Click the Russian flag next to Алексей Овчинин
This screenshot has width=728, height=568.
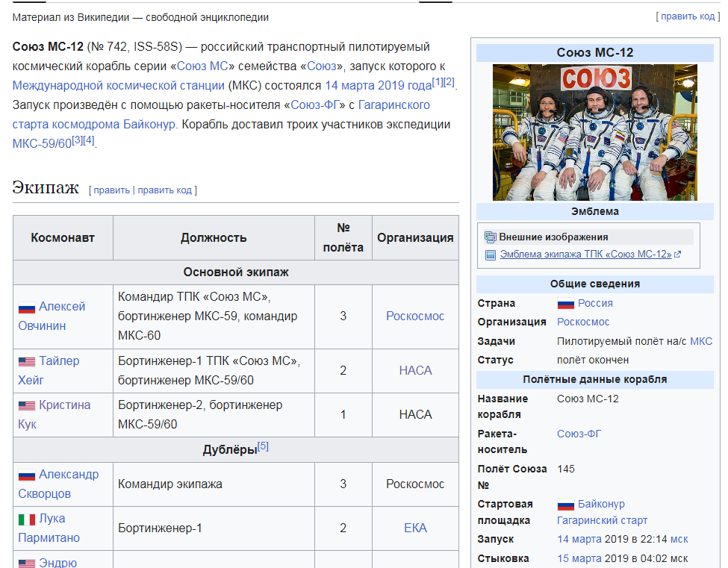[26, 308]
